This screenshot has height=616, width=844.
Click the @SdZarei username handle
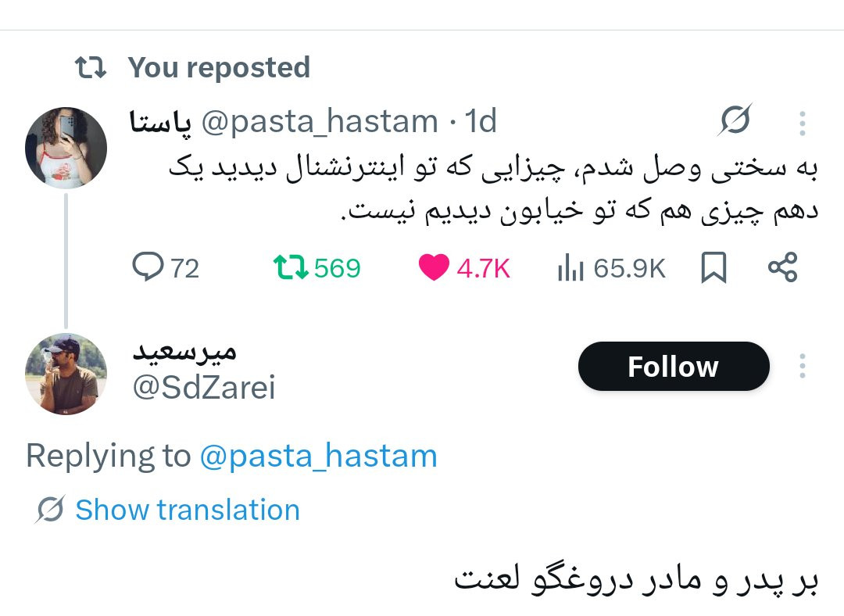click(203, 387)
